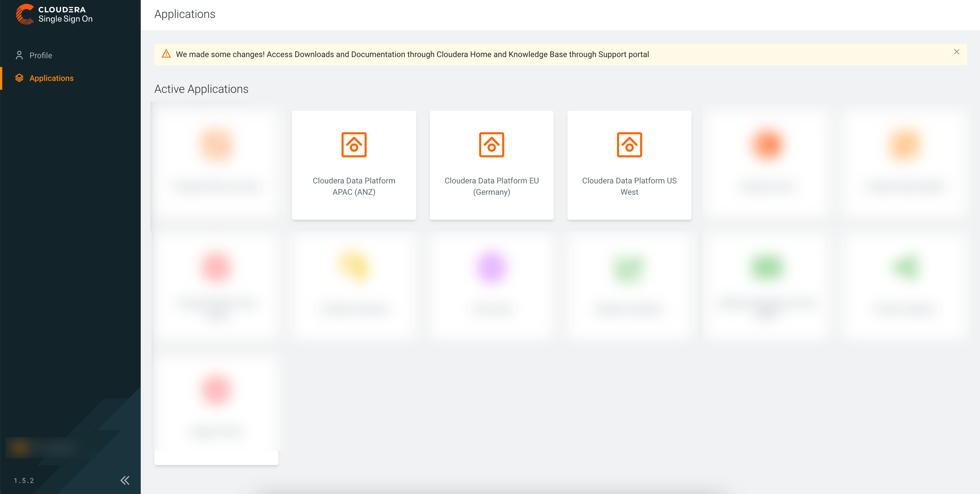
Task: Open Cloudera Data Platform APAC (ANZ) label
Action: 354,186
